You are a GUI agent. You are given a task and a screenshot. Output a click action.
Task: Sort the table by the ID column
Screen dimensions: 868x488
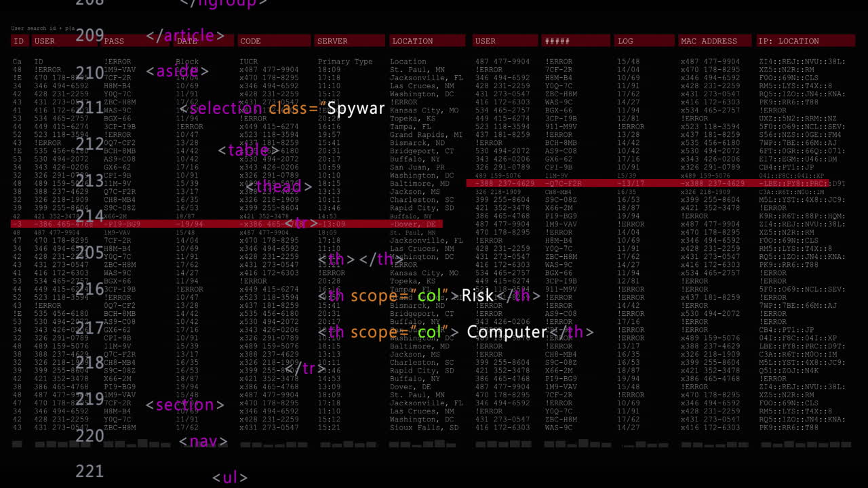tap(18, 41)
